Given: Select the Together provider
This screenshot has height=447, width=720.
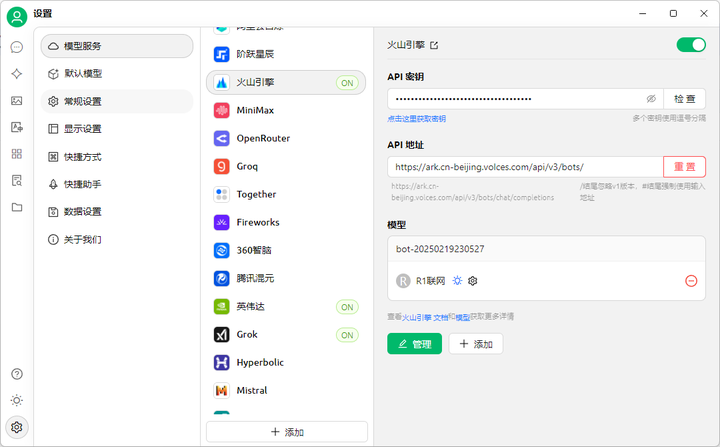Looking at the screenshot, I should 286,194.
